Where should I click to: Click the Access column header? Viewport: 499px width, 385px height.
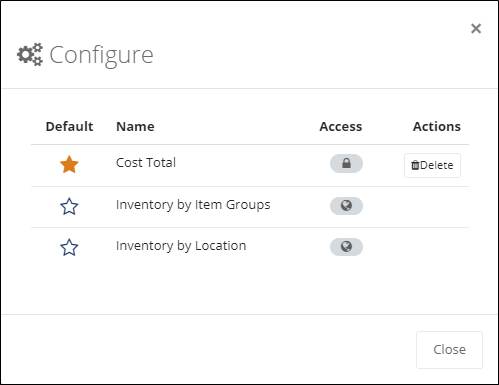coord(341,127)
